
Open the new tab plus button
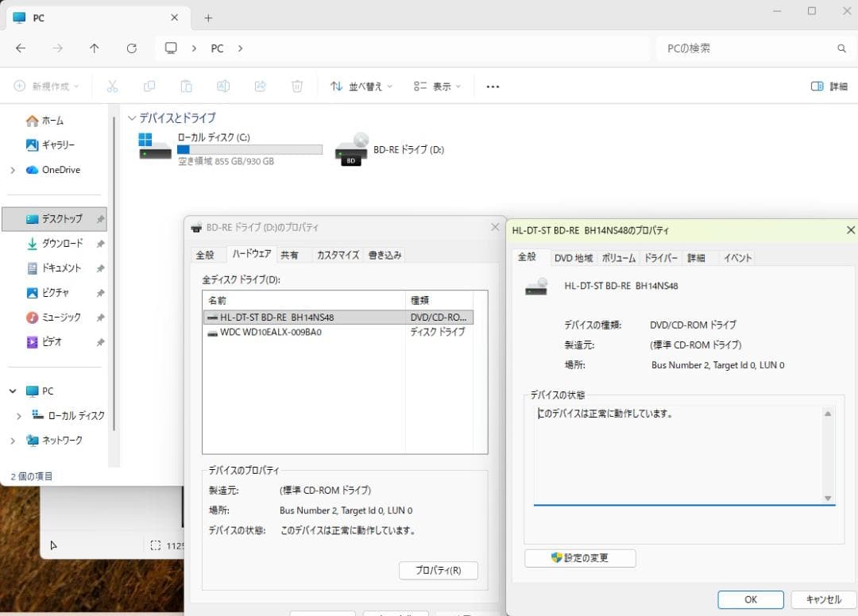coord(208,18)
